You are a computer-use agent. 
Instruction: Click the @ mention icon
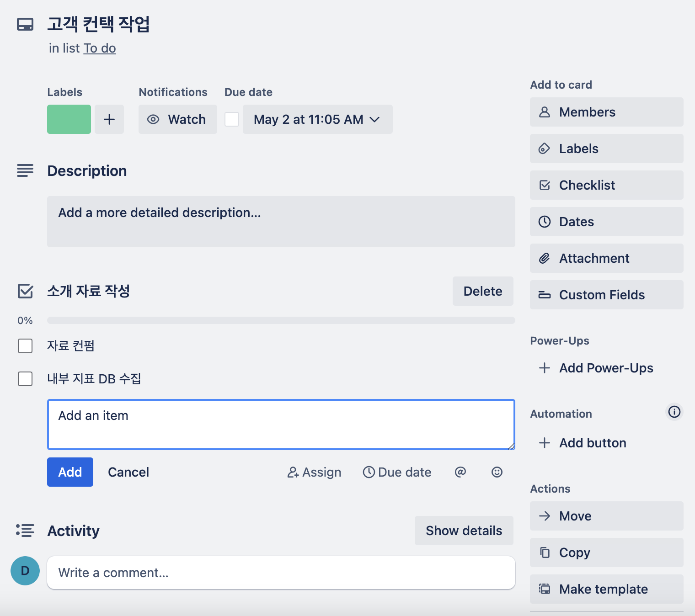460,472
